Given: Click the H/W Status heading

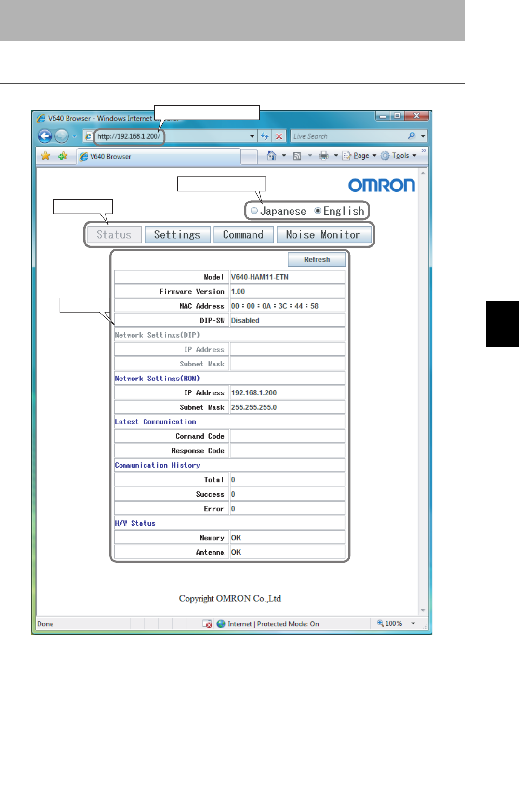Looking at the screenshot, I should pyautogui.click(x=135, y=523).
